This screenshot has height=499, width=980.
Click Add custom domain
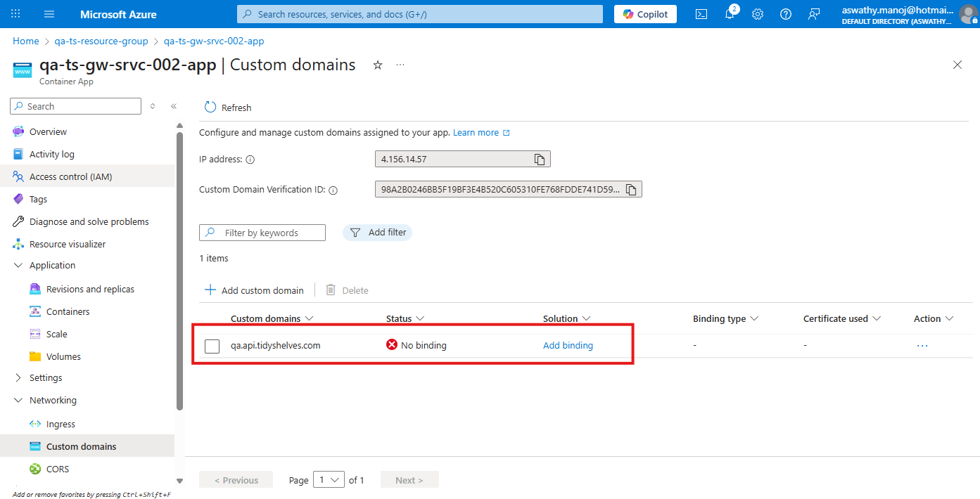254,290
